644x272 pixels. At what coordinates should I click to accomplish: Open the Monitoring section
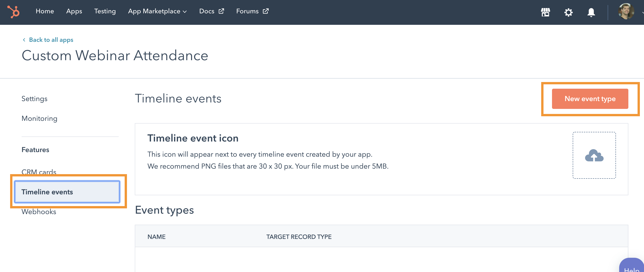point(39,118)
